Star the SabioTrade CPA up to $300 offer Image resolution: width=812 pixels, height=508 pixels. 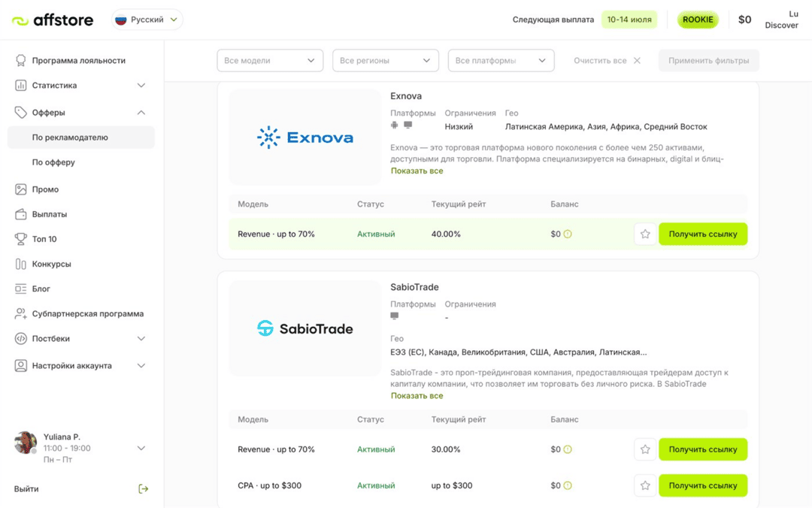(x=645, y=485)
